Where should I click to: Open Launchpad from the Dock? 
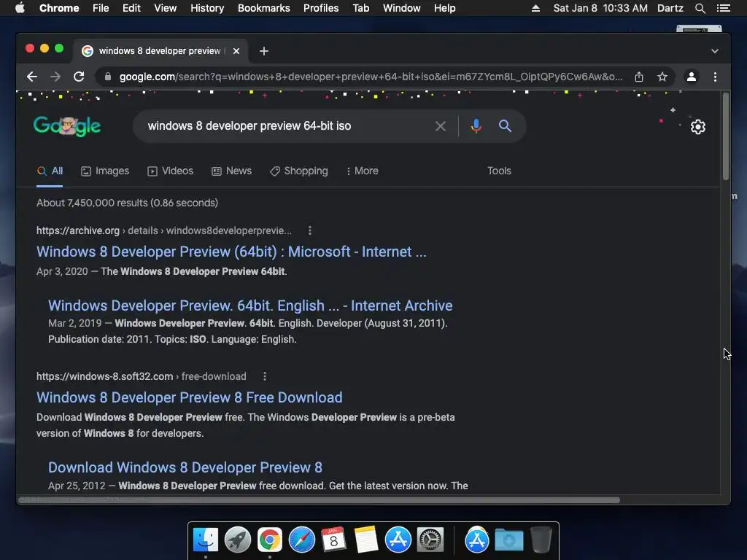point(238,540)
